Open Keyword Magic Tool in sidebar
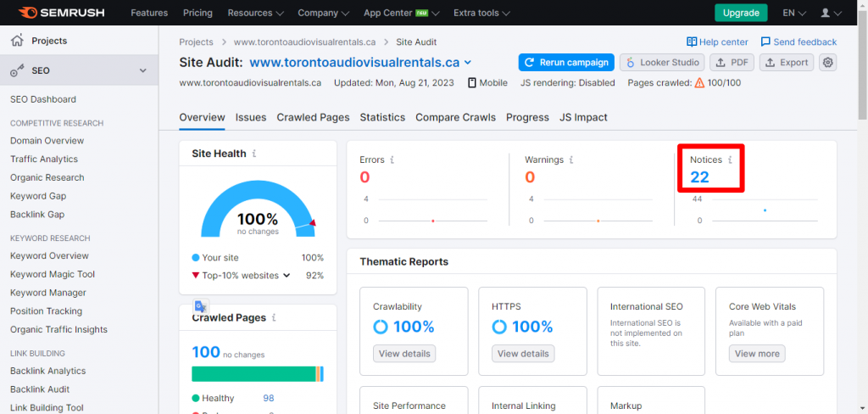The width and height of the screenshot is (868, 414). point(52,274)
